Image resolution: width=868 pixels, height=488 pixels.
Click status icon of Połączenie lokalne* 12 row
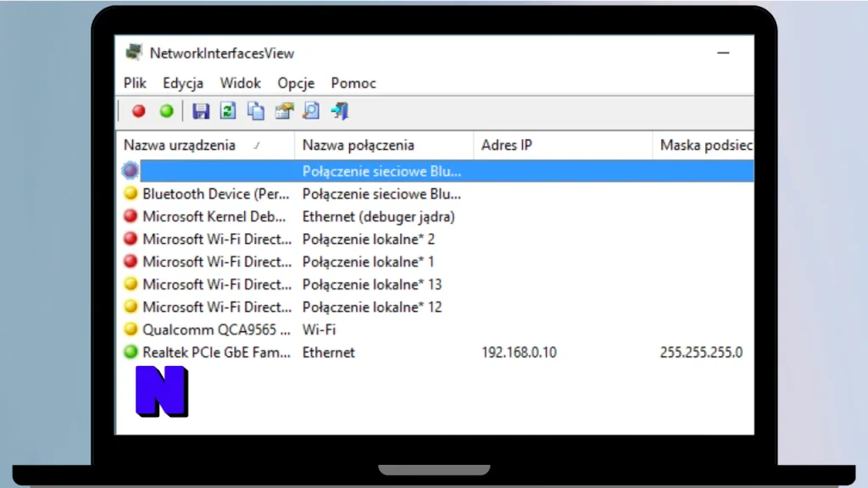tap(130, 307)
